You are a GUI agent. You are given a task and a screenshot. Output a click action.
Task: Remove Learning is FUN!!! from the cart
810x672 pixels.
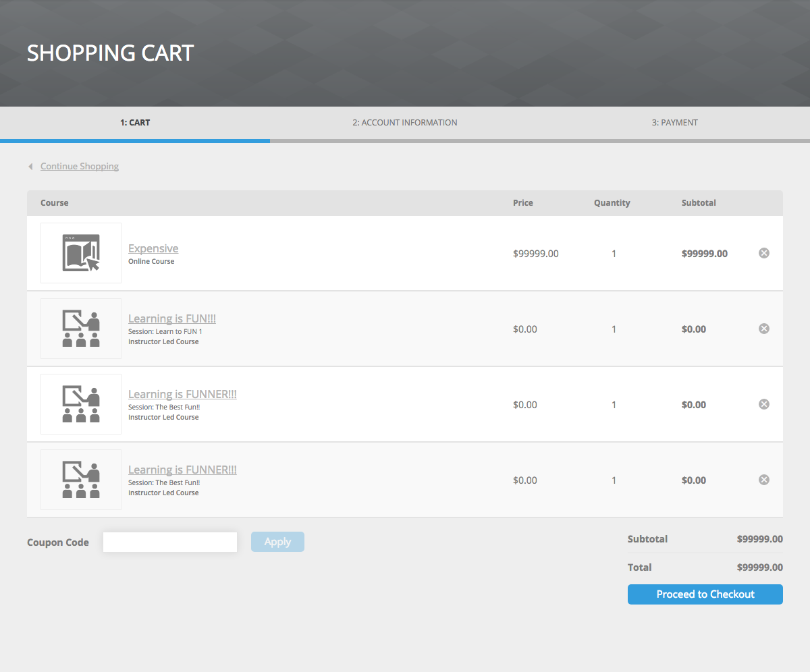[764, 329]
